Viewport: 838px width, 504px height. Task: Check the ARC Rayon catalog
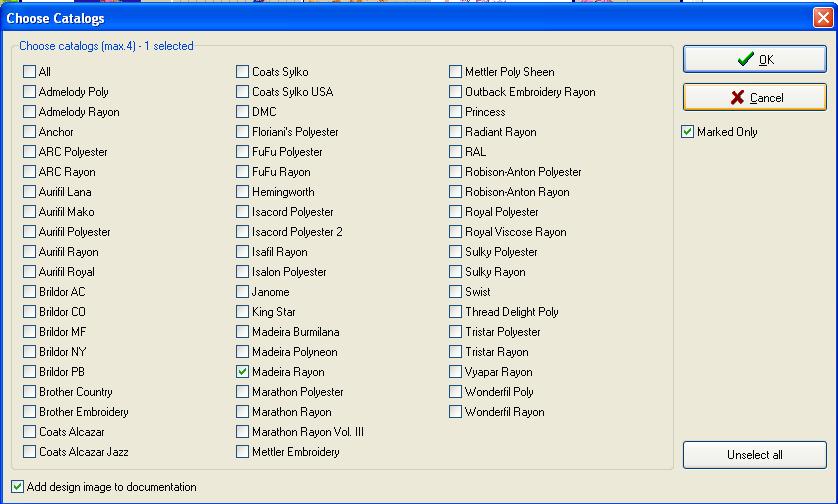(x=29, y=172)
